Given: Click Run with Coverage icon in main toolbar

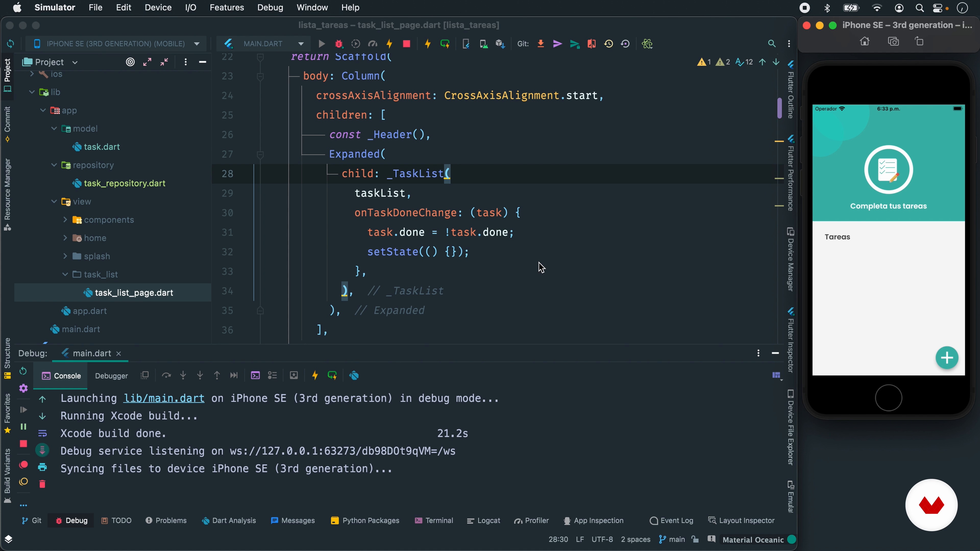Looking at the screenshot, I should 356,44.
